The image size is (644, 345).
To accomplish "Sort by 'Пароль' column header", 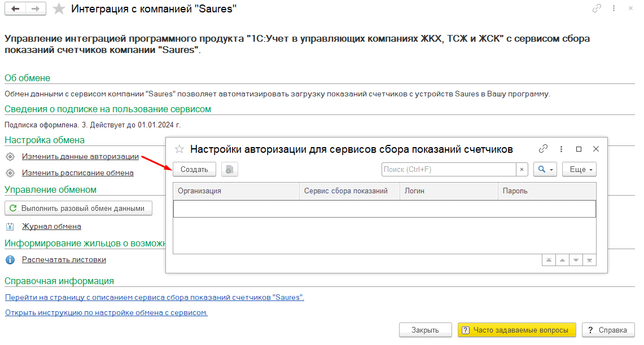I will [547, 191].
